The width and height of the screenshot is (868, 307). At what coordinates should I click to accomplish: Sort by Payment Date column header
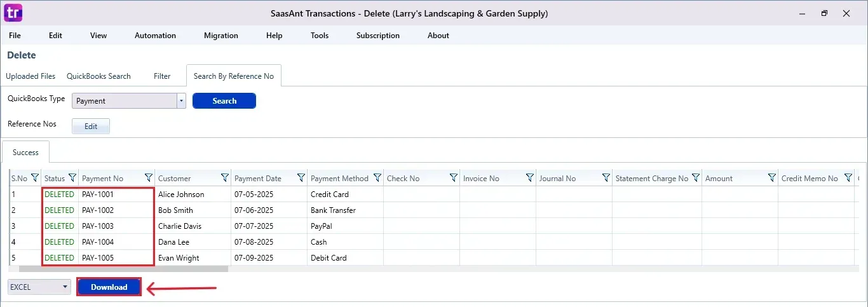[258, 179]
